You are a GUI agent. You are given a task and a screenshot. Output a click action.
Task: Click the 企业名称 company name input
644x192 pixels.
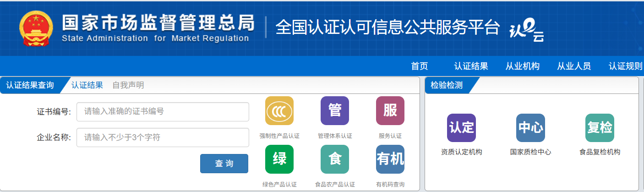click(x=163, y=137)
